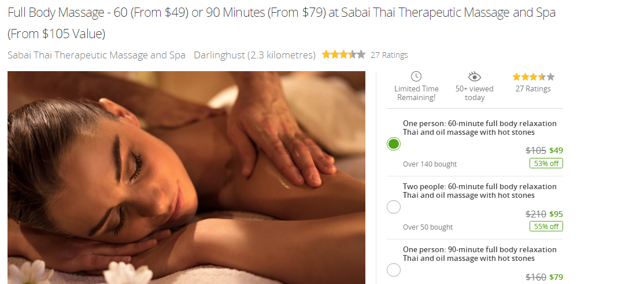This screenshot has height=284, width=644.
Task: Click the Darlinghust (2.3 kilometres) location link
Action: coord(254,55)
